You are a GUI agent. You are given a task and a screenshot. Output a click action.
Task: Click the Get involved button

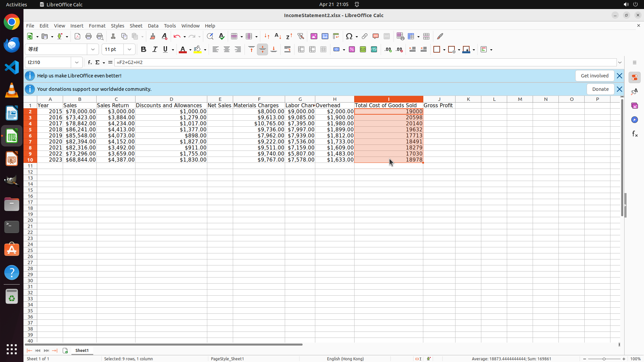point(594,76)
